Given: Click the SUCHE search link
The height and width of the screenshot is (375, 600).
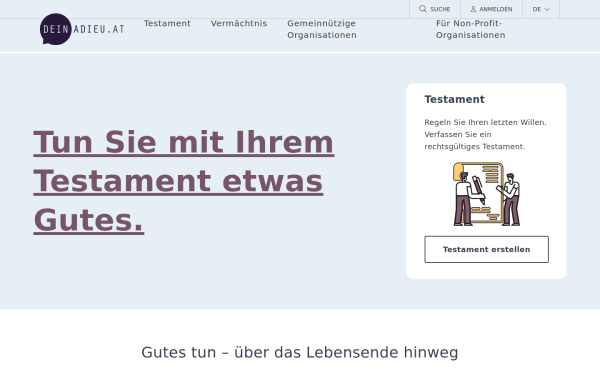Looking at the screenshot, I should [x=435, y=9].
